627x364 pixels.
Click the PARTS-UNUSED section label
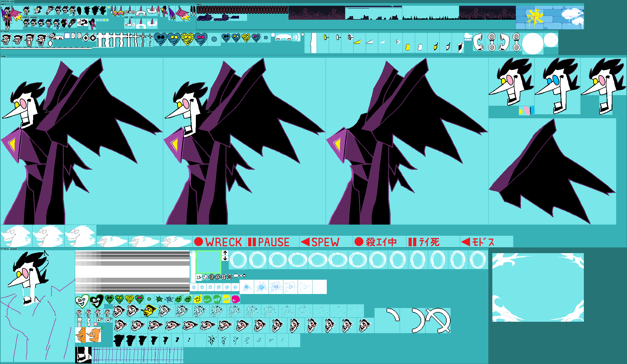point(30,17)
